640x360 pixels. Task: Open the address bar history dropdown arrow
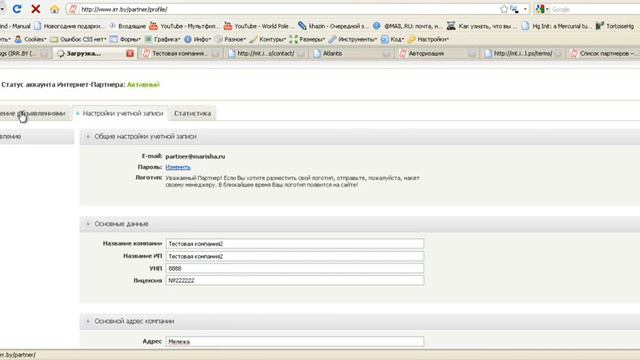click(x=525, y=9)
